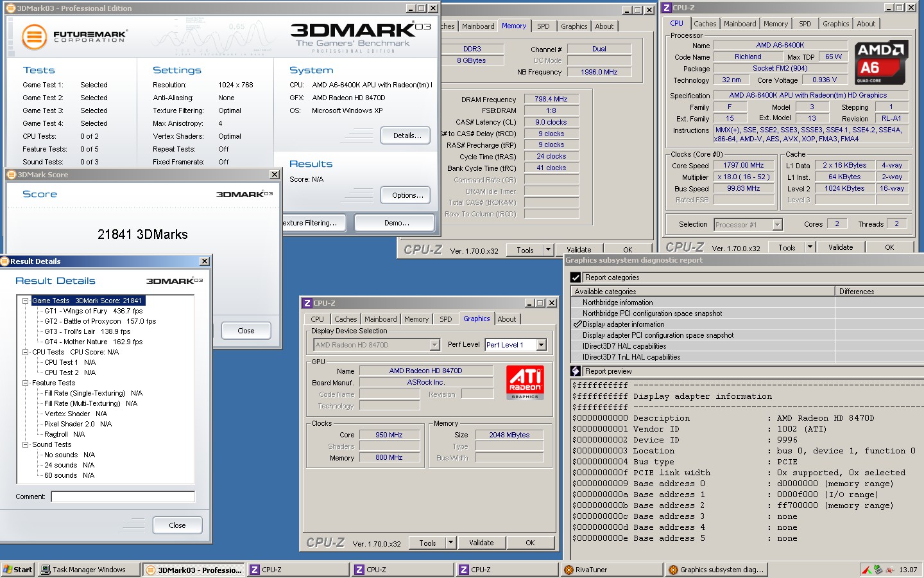Click the taskbar clock showing 13.07

coord(908,570)
